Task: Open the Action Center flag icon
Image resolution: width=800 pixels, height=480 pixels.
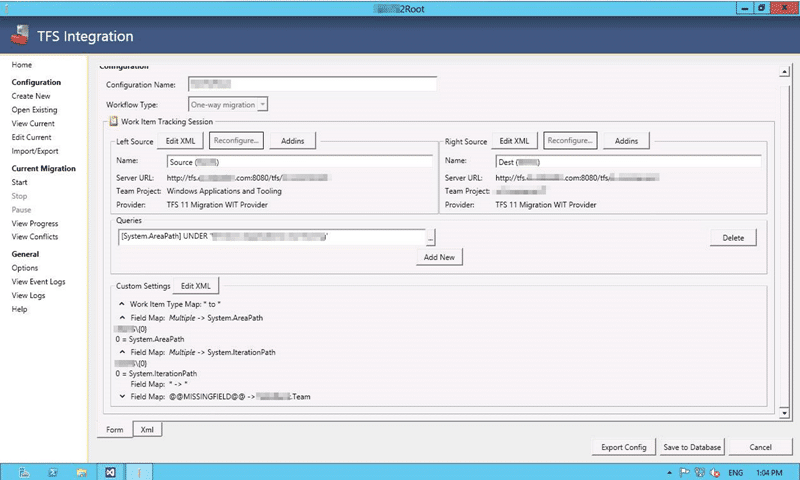Action: tap(684, 473)
